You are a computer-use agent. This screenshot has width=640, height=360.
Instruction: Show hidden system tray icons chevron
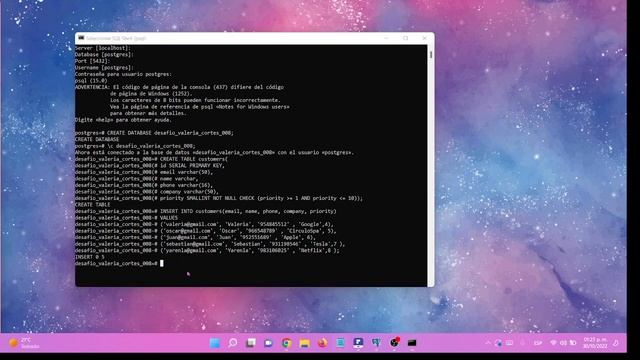(x=488, y=343)
